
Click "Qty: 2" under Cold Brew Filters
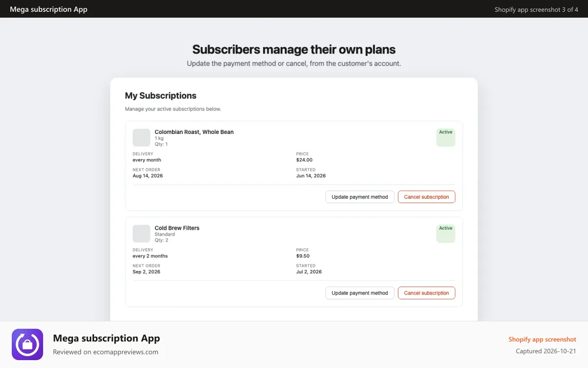coord(162,240)
